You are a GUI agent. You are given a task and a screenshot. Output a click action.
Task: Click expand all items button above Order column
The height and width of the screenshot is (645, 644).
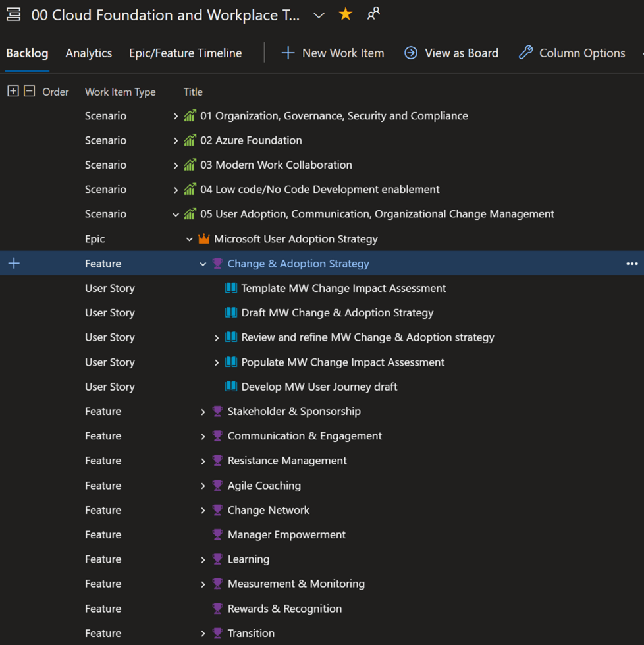point(13,92)
